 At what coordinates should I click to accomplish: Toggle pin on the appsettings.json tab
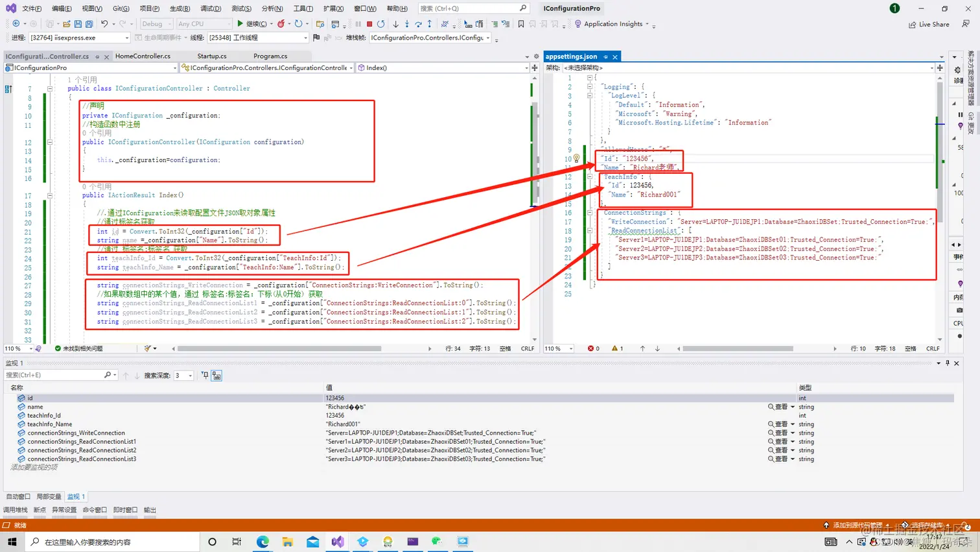tap(605, 57)
